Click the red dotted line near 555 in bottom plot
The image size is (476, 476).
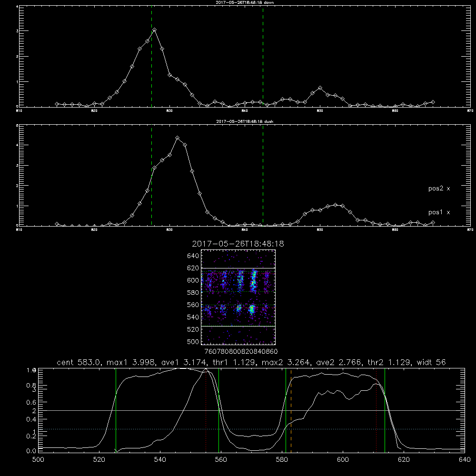coord(206,410)
